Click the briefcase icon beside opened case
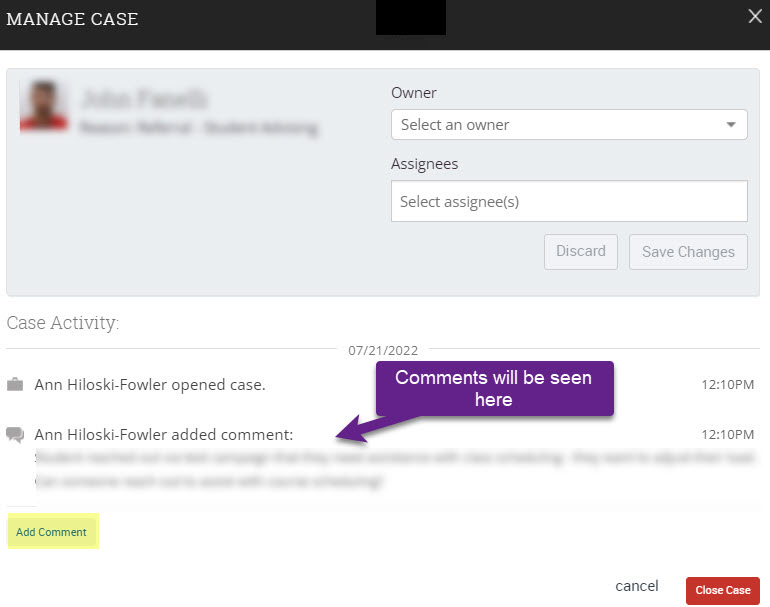The image size is (770, 607). pyautogui.click(x=15, y=385)
